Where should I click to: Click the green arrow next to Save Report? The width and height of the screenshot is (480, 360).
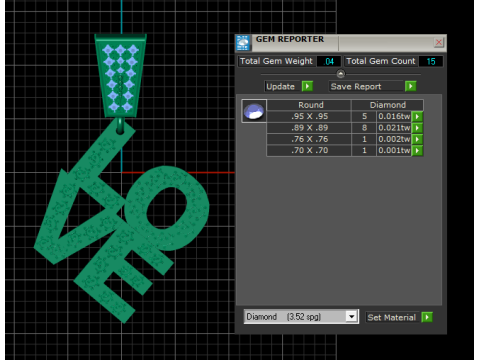point(411,86)
